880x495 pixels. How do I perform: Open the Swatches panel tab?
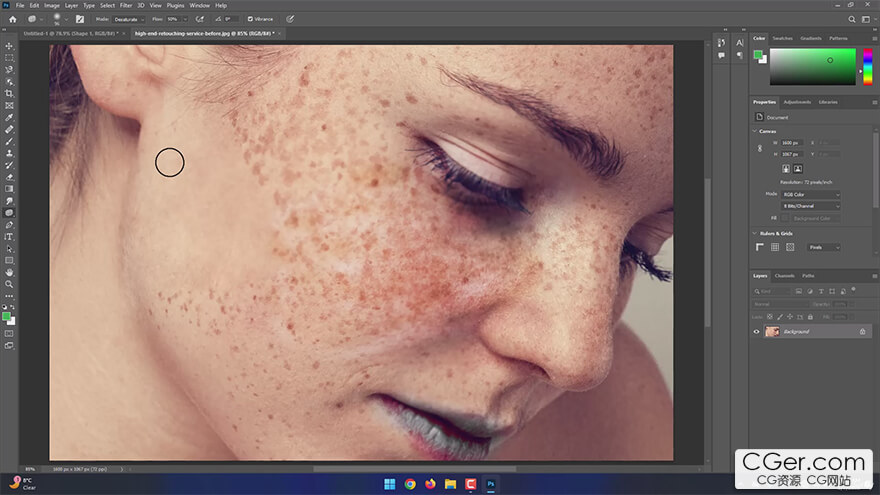(782, 38)
